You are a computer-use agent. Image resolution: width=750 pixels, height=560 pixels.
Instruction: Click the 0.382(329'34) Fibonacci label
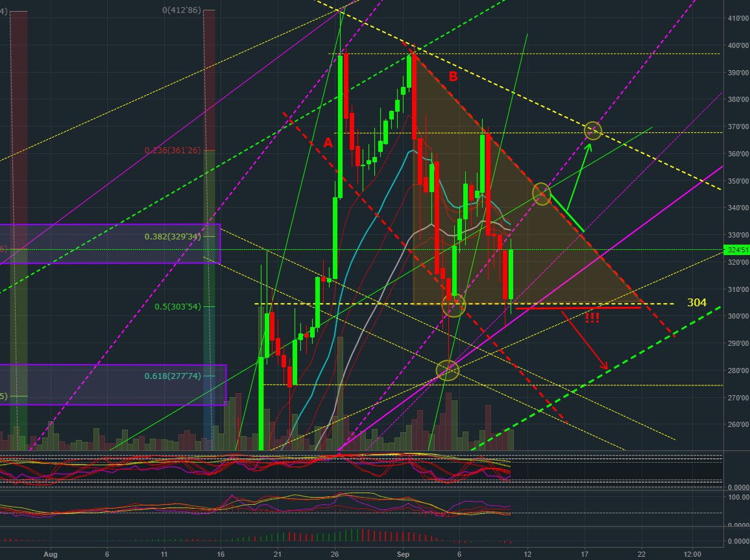(x=173, y=236)
